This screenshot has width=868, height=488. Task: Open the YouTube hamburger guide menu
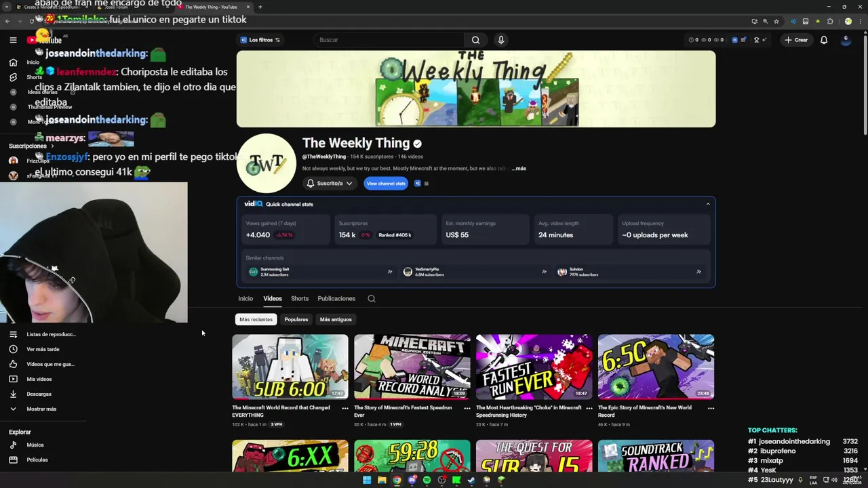pos(13,40)
